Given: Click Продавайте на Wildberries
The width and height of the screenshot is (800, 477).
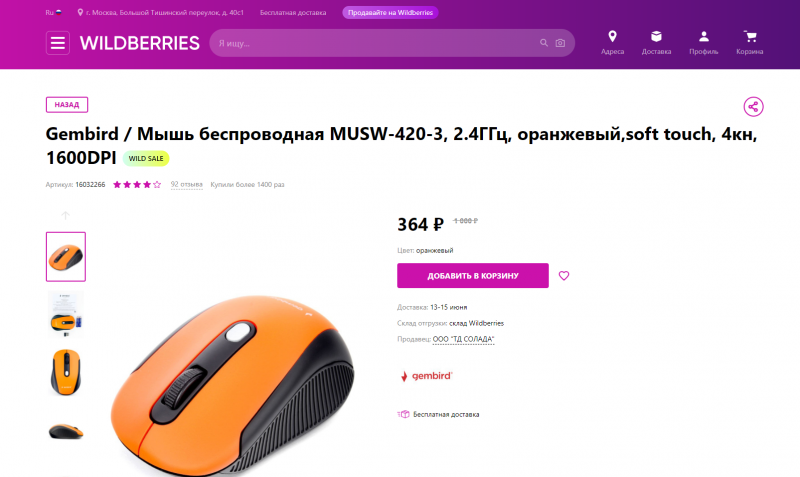Looking at the screenshot, I should pos(390,12).
